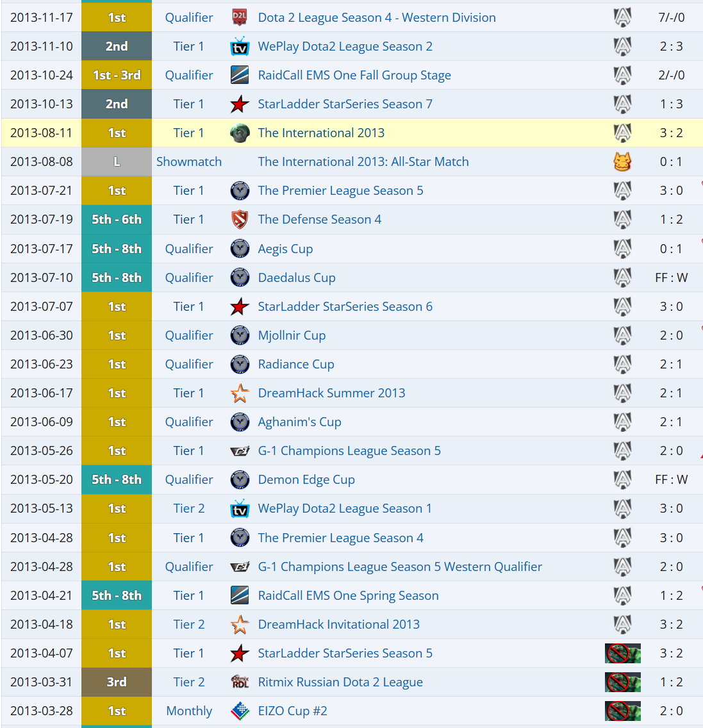Open DreamHack Invitational 2013 link
The width and height of the screenshot is (703, 728).
point(338,624)
